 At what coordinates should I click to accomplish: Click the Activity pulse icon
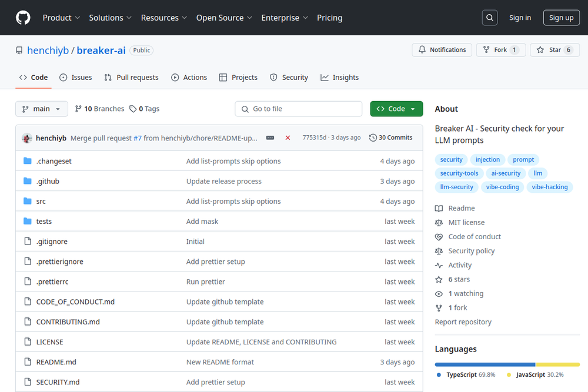click(439, 265)
